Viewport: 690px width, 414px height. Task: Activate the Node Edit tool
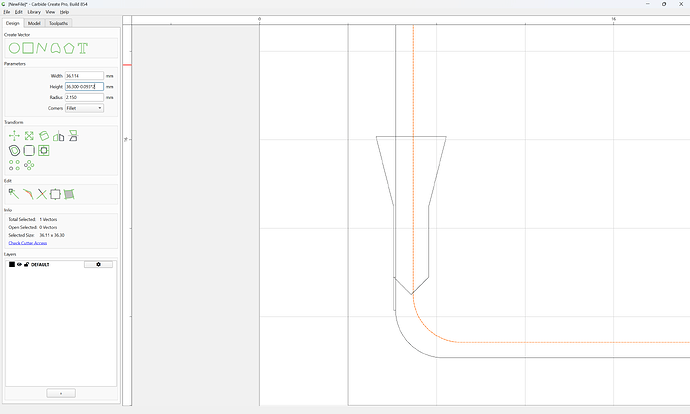pyautogui.click(x=14, y=194)
